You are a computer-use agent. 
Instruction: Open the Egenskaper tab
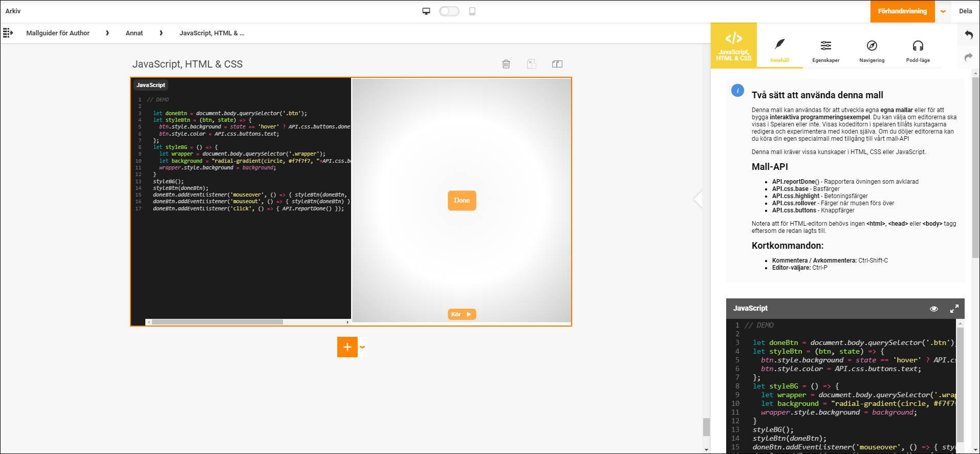point(825,51)
